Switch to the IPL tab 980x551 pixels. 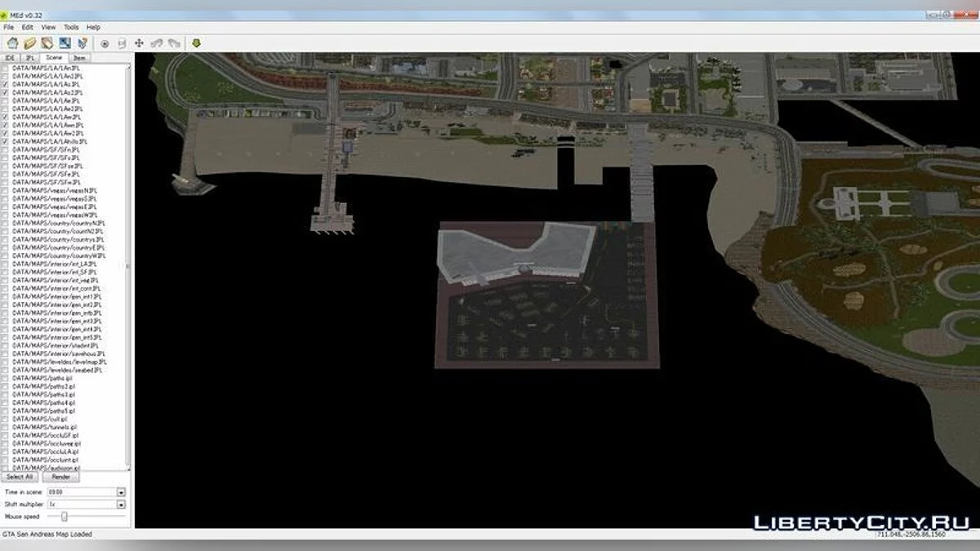coord(30,57)
